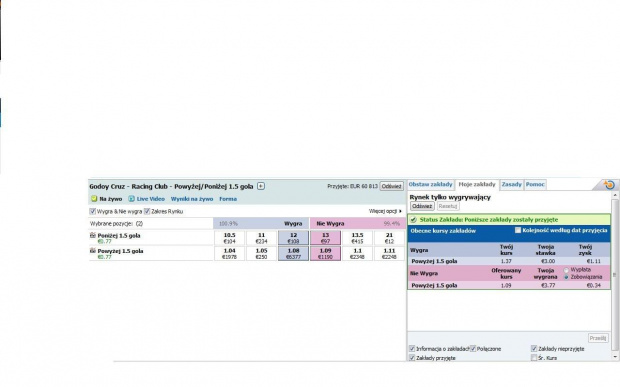Click Odśwież button next to Przyjęte amount
The image size is (620, 387).
pyautogui.click(x=391, y=186)
